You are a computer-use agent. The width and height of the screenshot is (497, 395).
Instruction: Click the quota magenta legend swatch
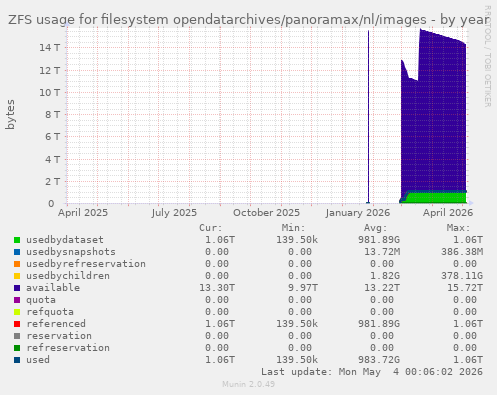click(17, 300)
